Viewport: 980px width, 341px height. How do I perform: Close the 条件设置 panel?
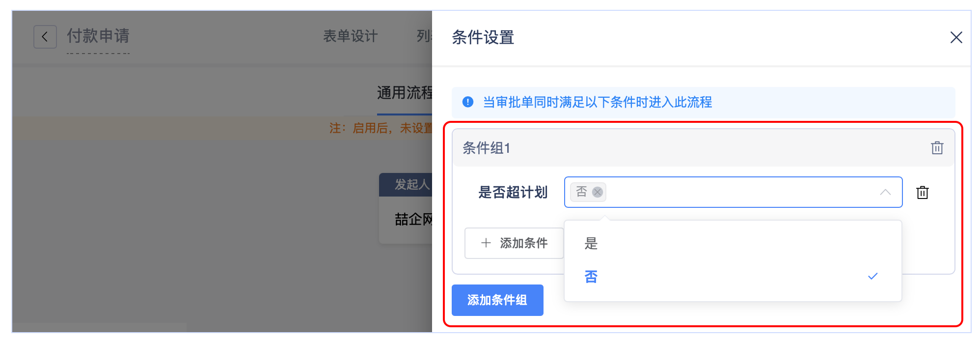point(955,37)
